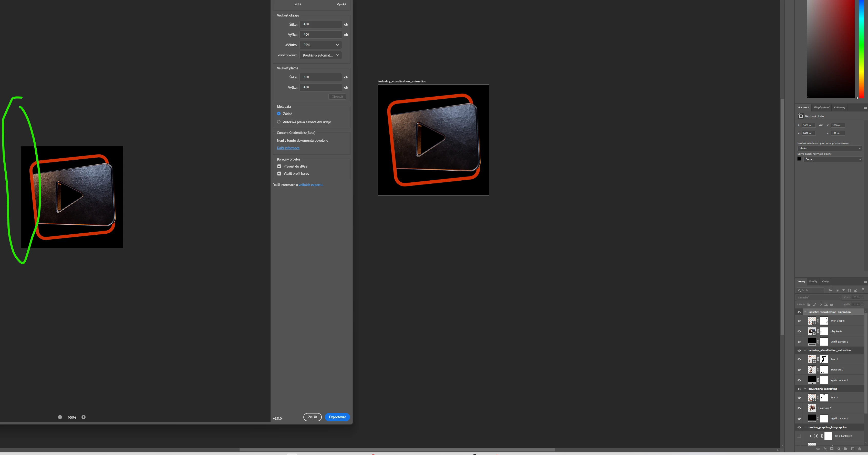Screen dimensions: 868x455
Task: Click the add layer mask icon
Action: coord(832,449)
